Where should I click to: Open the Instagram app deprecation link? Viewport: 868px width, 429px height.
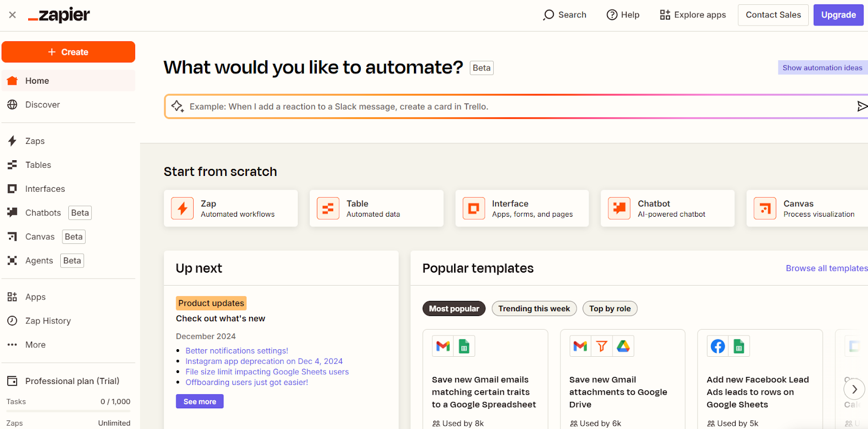[x=264, y=361]
